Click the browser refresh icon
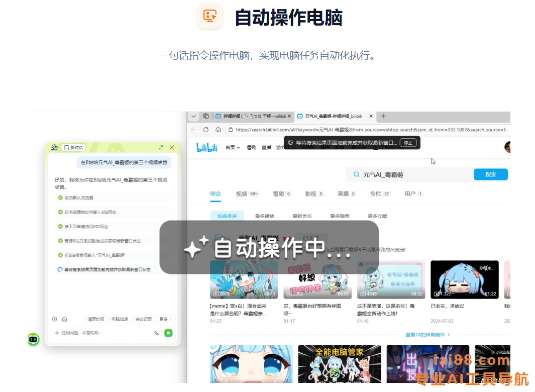This screenshot has width=535, height=392. tap(206, 130)
